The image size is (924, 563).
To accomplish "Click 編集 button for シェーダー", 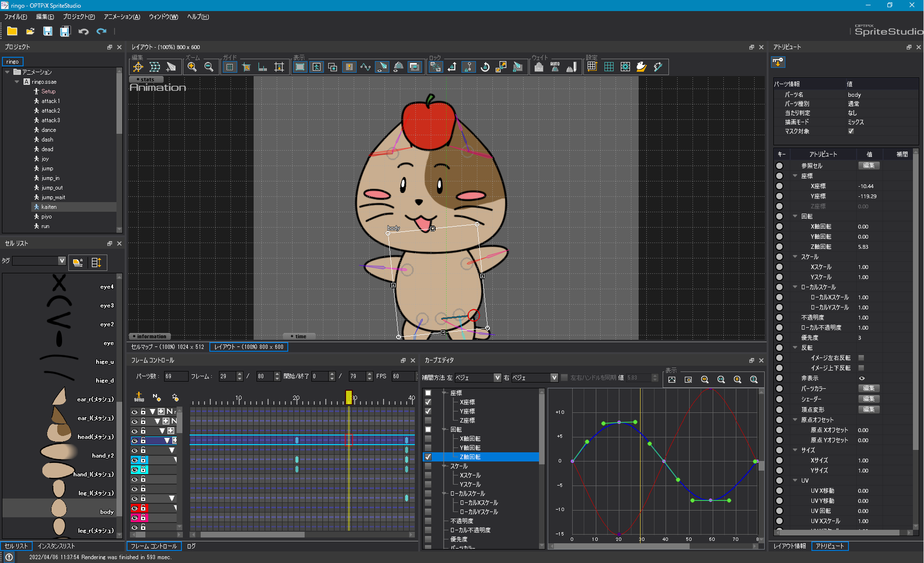I will tap(869, 398).
